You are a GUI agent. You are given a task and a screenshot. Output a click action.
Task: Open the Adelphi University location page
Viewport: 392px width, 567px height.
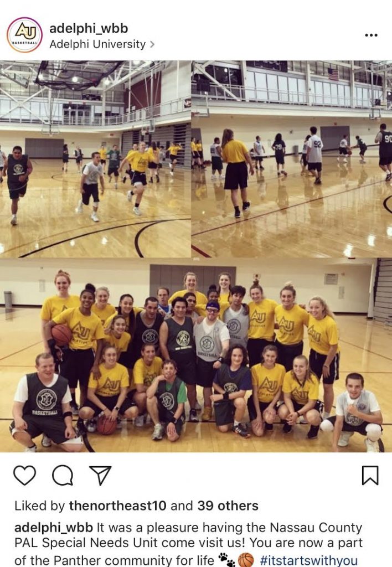(97, 44)
